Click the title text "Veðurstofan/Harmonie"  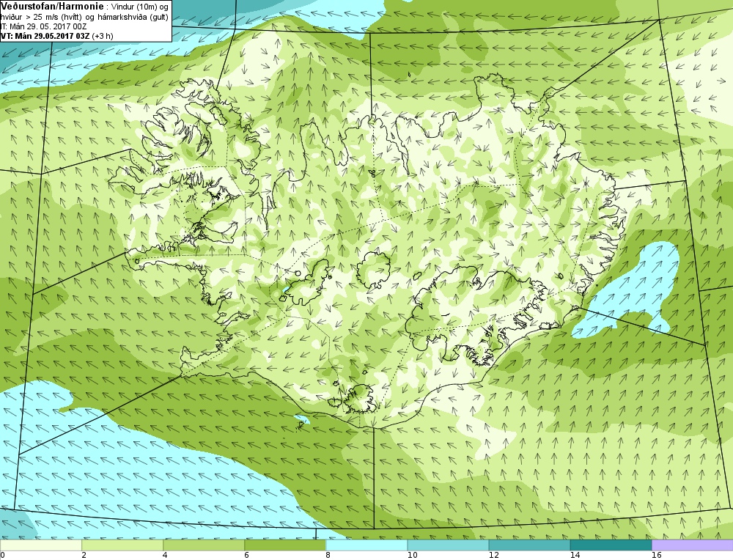pyautogui.click(x=51, y=6)
